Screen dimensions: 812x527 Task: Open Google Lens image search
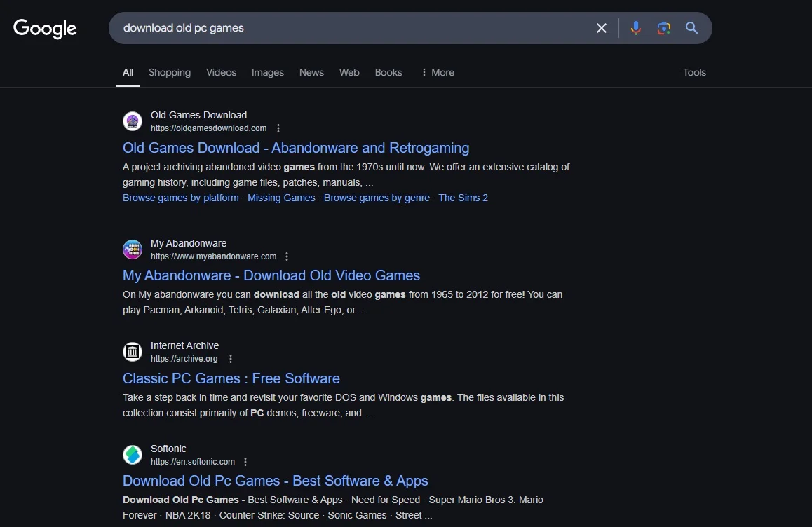(x=663, y=28)
